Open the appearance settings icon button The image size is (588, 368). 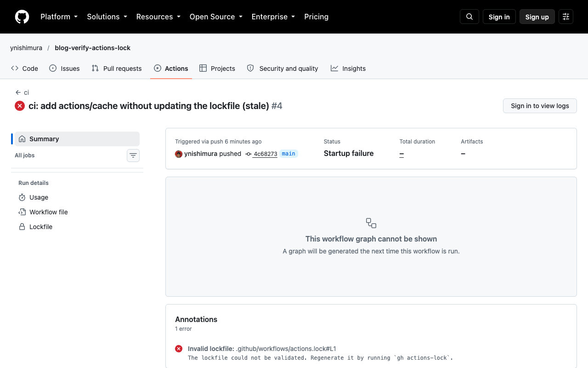(566, 17)
